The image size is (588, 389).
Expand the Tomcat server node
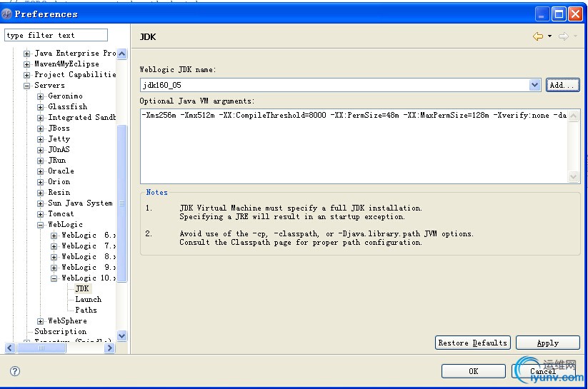[x=40, y=214]
